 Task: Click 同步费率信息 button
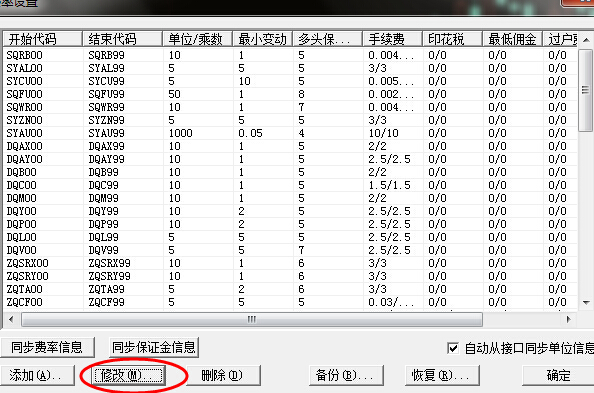pyautogui.click(x=47, y=347)
